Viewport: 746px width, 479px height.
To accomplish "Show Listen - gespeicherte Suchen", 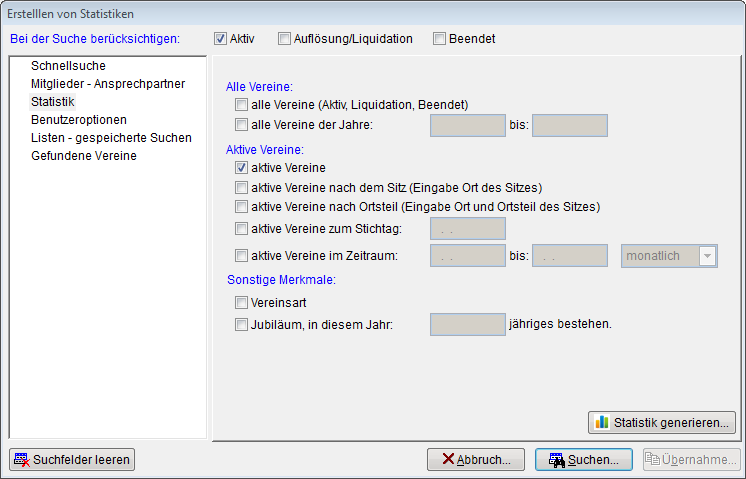I will click(111, 138).
